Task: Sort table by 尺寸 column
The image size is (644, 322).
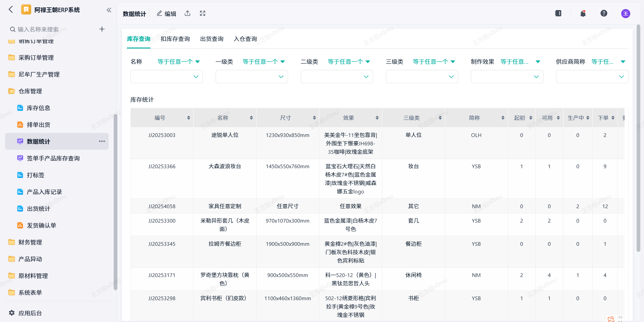Action: point(314,118)
